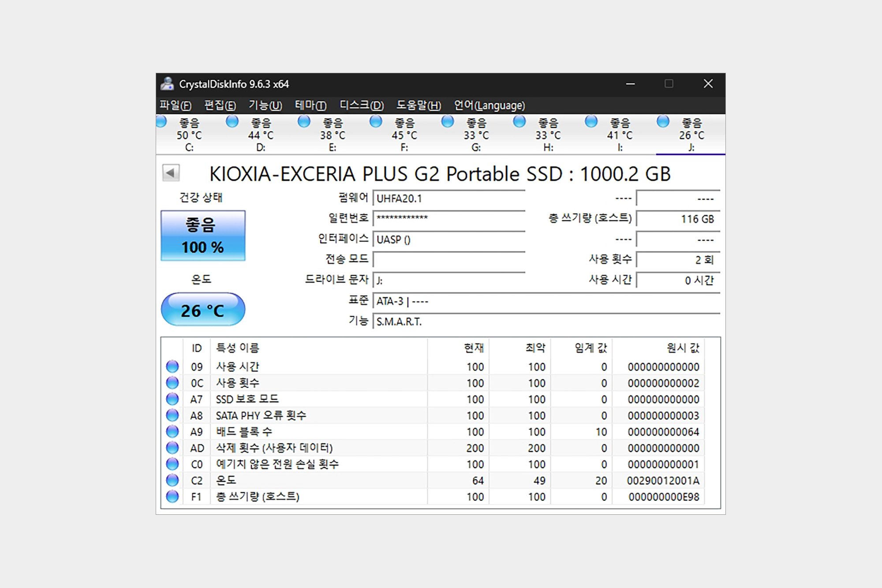
Task: Click the 좋음 100 % health status button
Action: coord(203,236)
